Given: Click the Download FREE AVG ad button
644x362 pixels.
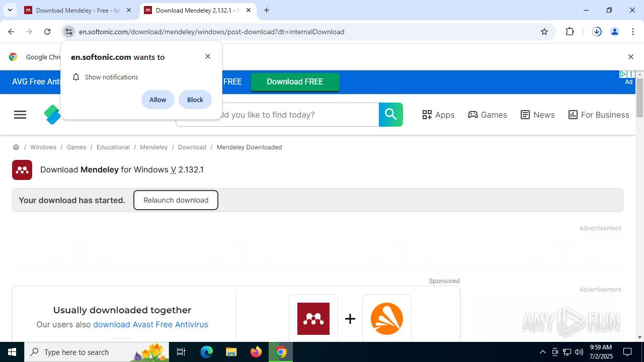Looking at the screenshot, I should (x=295, y=81).
